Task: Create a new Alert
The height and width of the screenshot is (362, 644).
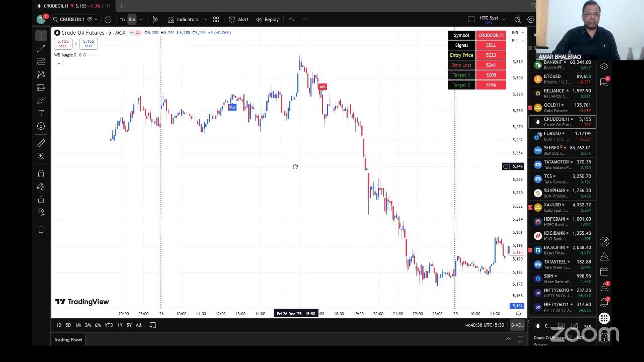Action: pyautogui.click(x=238, y=20)
